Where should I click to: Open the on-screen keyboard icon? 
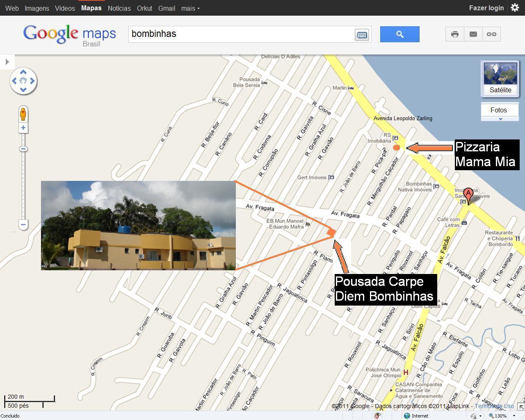pyautogui.click(x=362, y=35)
